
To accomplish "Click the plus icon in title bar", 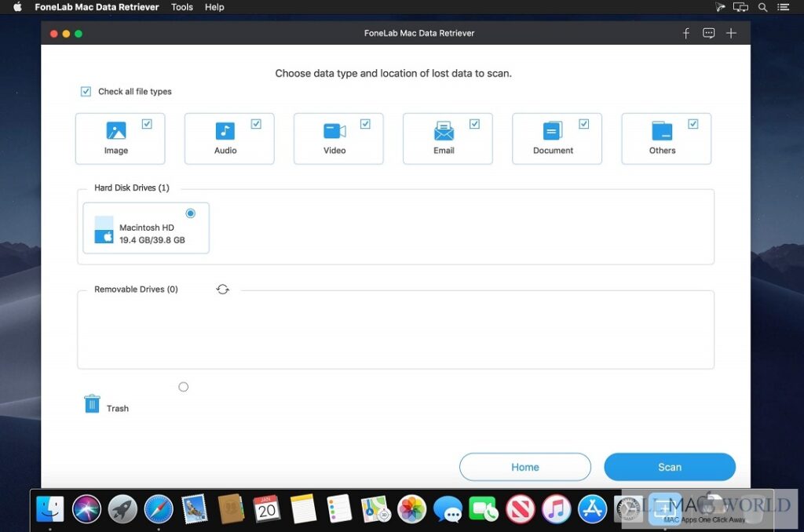I will (731, 33).
